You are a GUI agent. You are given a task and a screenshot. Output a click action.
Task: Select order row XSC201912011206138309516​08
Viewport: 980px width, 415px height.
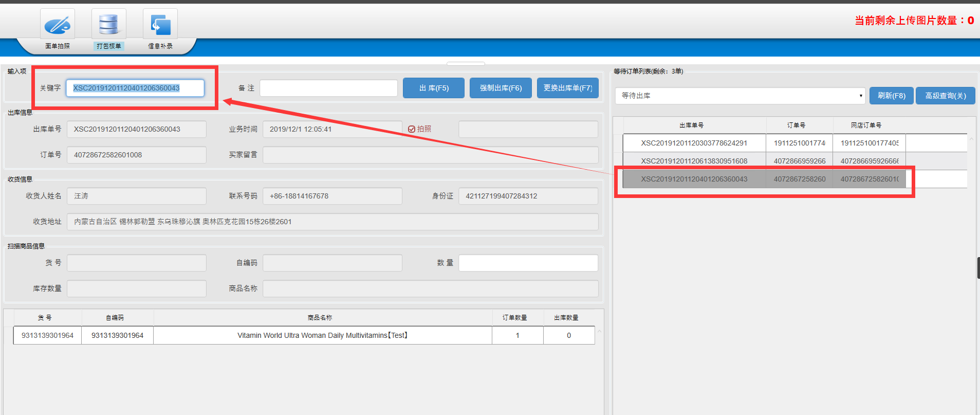pos(694,161)
